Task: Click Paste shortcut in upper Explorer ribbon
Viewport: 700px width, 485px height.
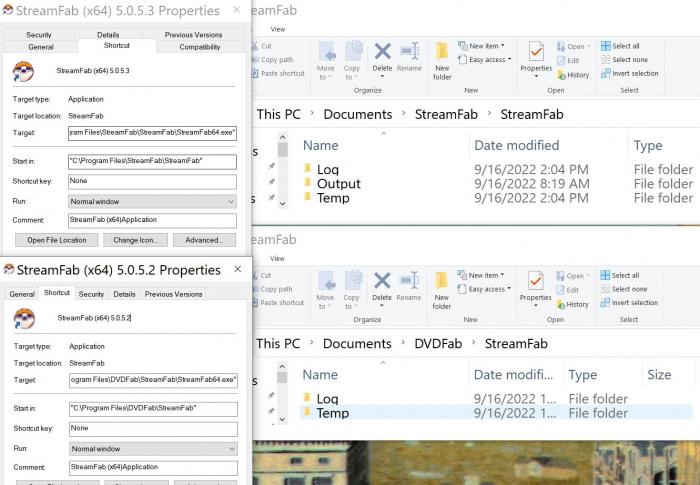Action: [278, 73]
